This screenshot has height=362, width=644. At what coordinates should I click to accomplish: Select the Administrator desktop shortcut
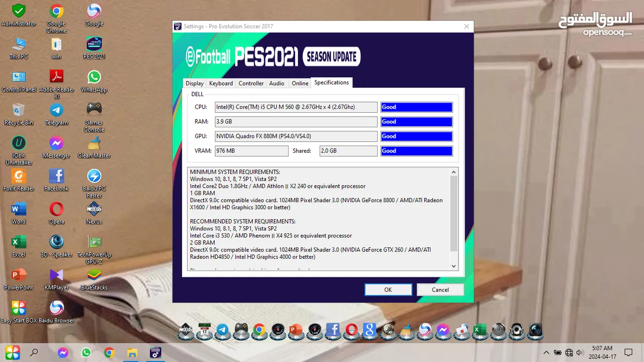(19, 16)
